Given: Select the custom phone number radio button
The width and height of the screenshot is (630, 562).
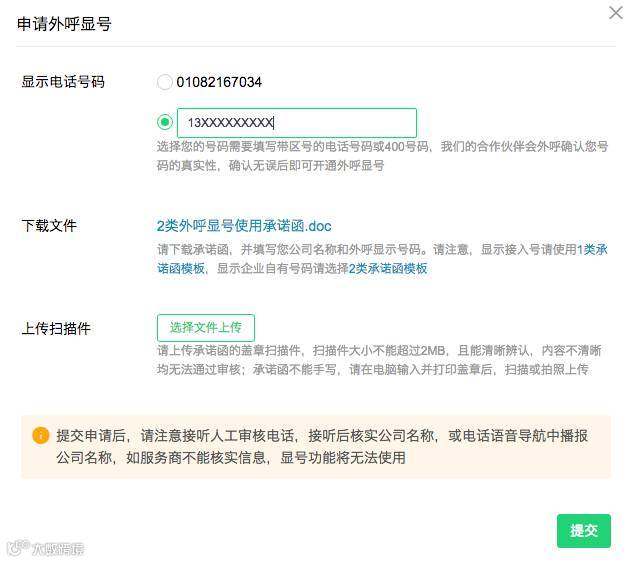Looking at the screenshot, I should point(165,122).
